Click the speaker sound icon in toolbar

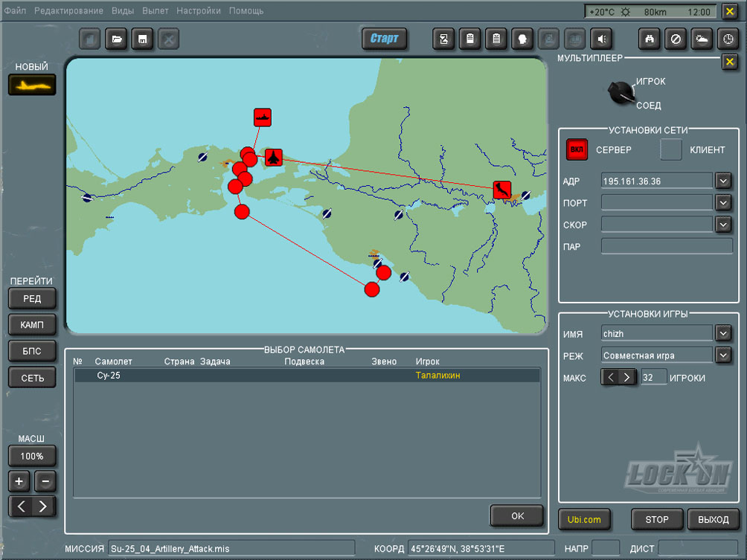[x=600, y=39]
